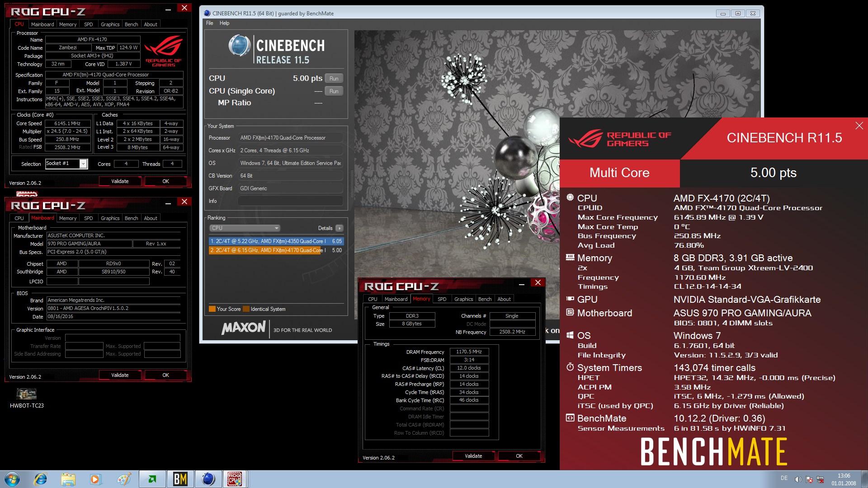
Task: Click the Action Center flag tray icon
Action: [809, 479]
